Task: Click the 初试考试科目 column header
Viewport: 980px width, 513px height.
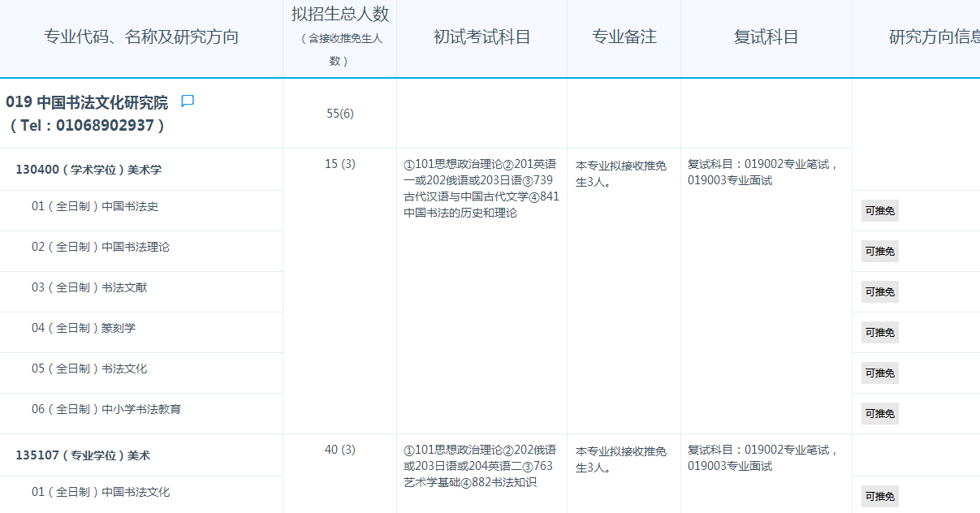Action: [x=481, y=37]
